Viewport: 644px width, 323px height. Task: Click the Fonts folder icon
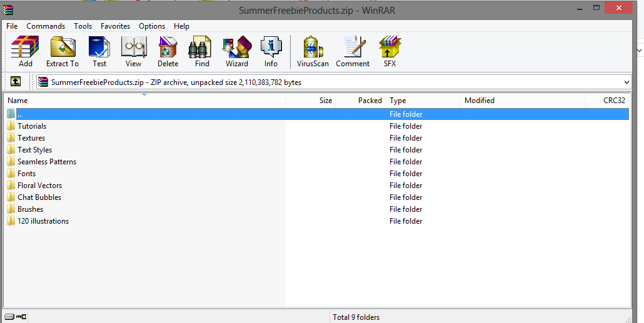click(11, 174)
